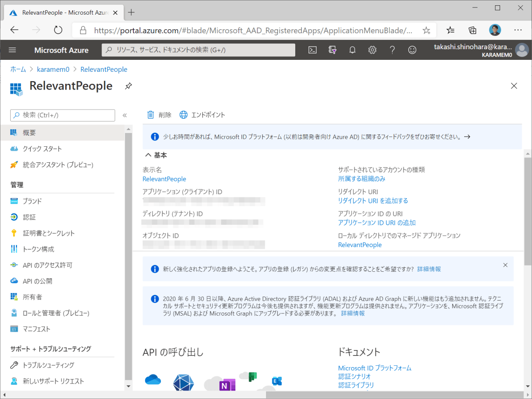Click 所属する組織のみ link

[x=362, y=179]
